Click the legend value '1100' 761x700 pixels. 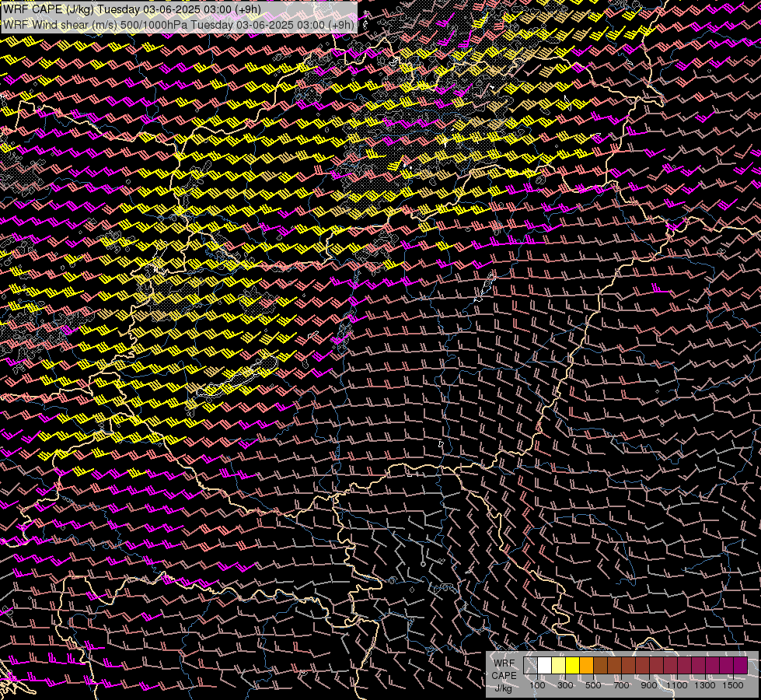(676, 685)
